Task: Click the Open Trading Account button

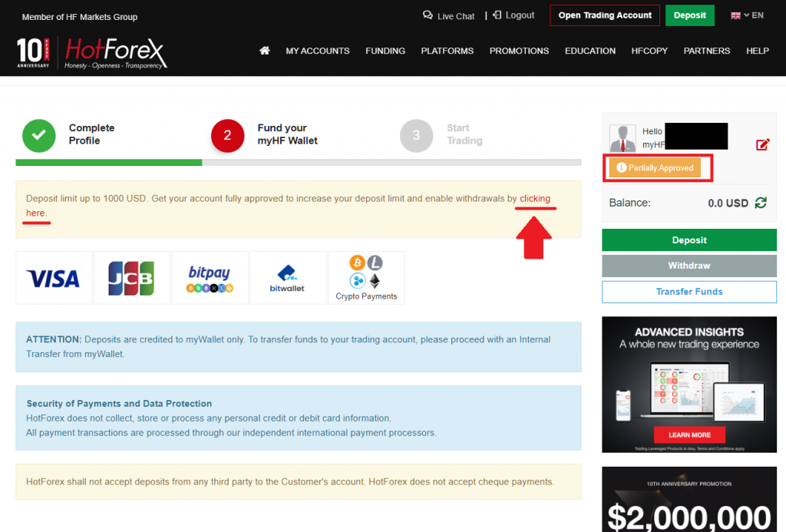Action: 605,15
